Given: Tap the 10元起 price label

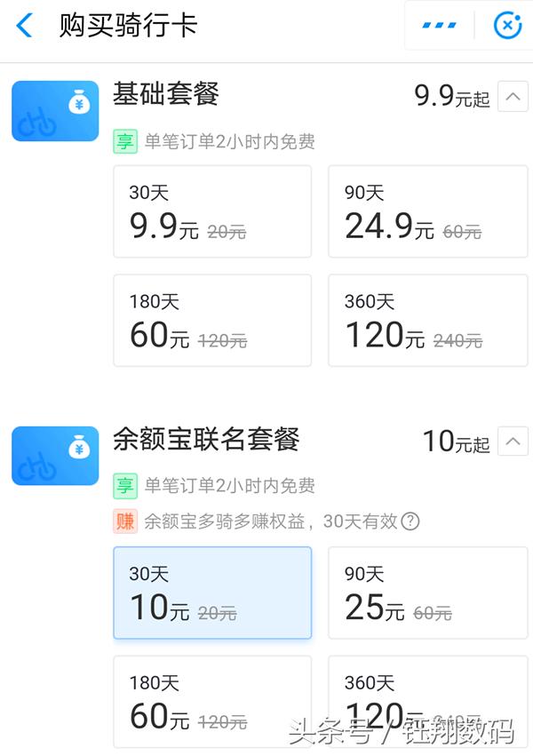Looking at the screenshot, I should (x=456, y=442).
